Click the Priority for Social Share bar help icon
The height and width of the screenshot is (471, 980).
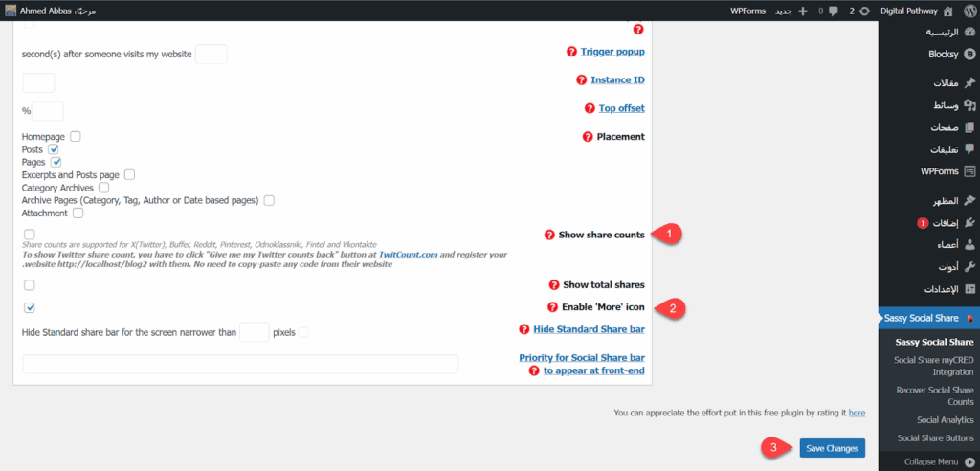coord(534,370)
